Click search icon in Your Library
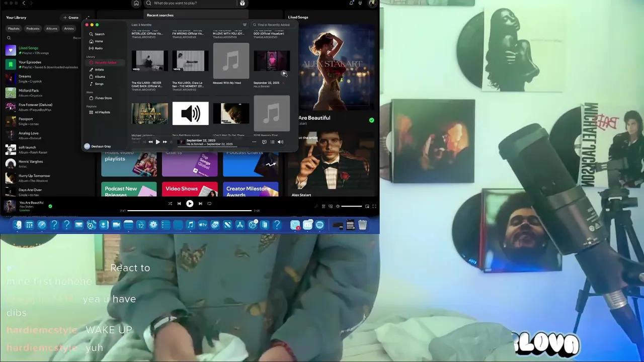 point(9,38)
